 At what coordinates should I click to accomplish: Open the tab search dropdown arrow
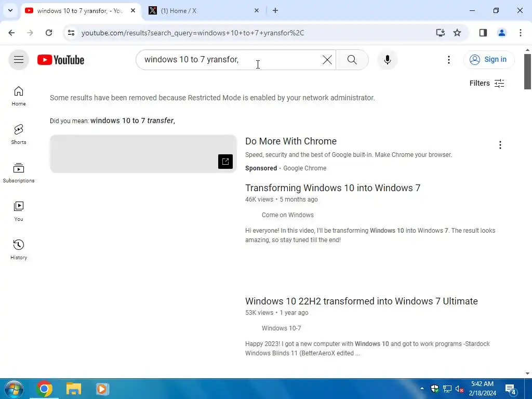click(10, 10)
